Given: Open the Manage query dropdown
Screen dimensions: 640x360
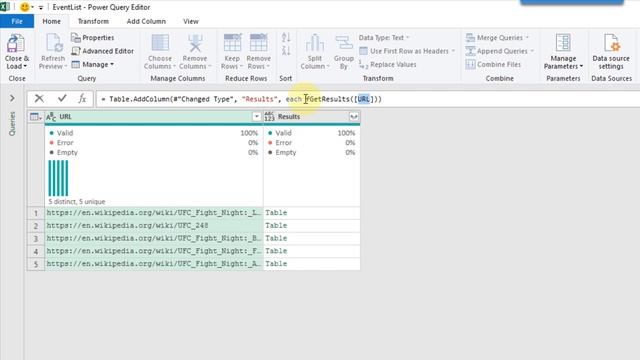Looking at the screenshot, I should 93,64.
